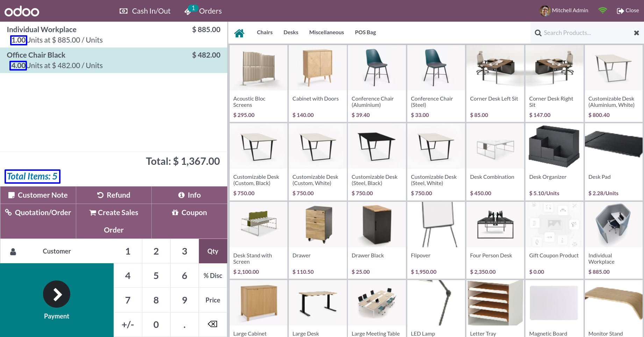Image resolution: width=644 pixels, height=337 pixels.
Task: Open product Info
Action: click(x=189, y=195)
